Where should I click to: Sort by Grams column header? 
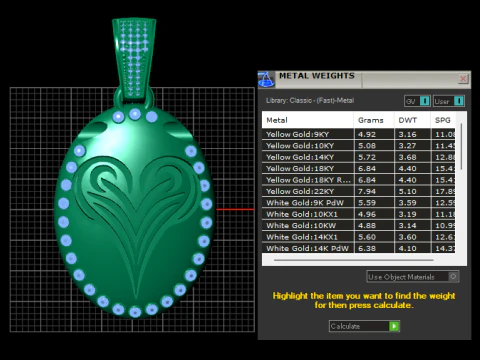[374, 120]
